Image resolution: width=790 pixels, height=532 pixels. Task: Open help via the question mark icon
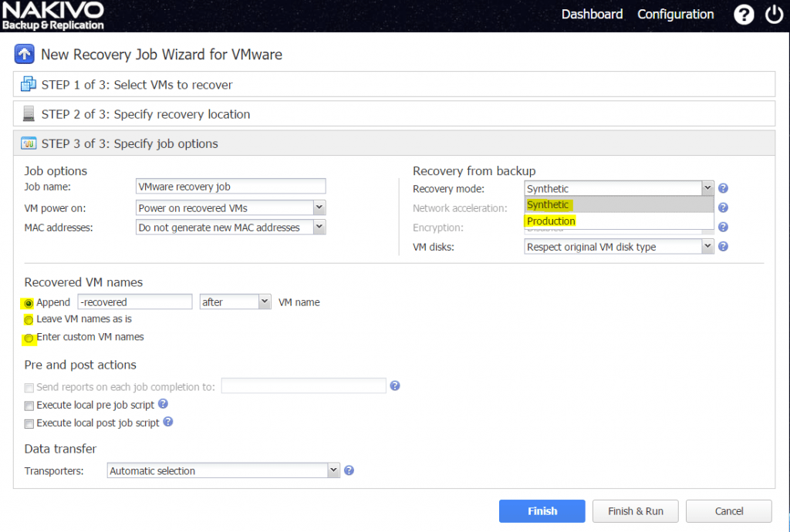[x=743, y=14]
